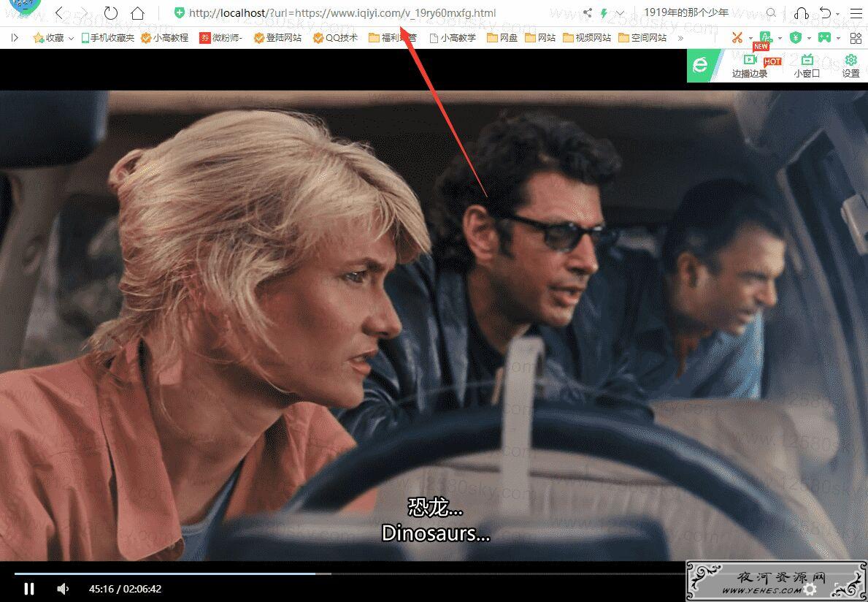Open the 福利 bookmarks folder
Viewport: 868px width, 602px height.
click(393, 38)
